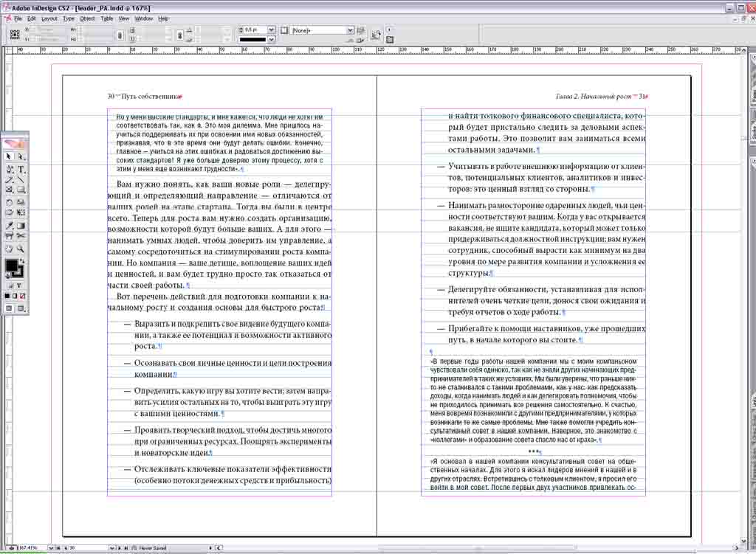Go to last page button in status bar

(126, 548)
